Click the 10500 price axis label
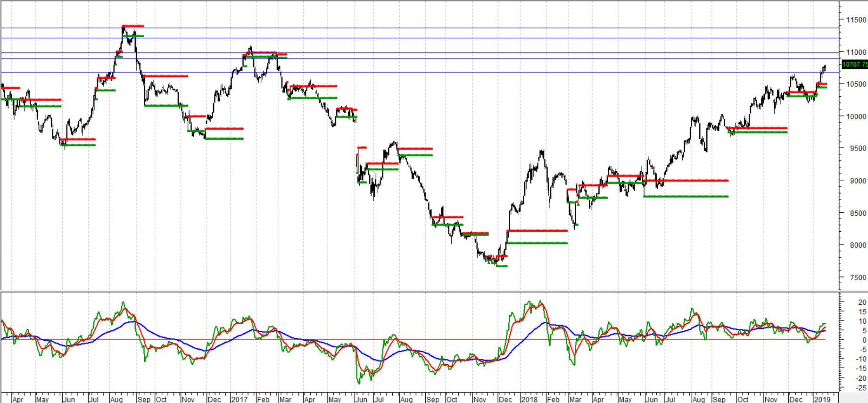 coord(856,84)
